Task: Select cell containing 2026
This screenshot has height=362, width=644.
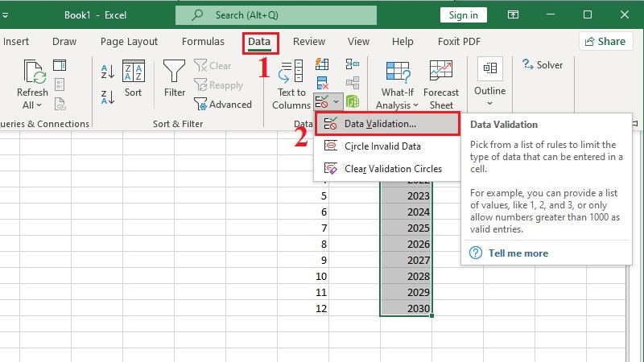Action: pyautogui.click(x=406, y=244)
